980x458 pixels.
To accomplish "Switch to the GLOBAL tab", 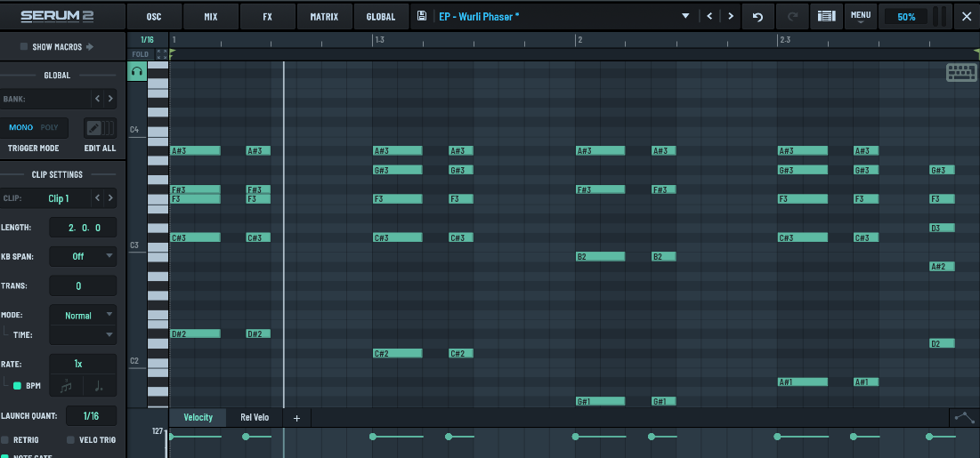I will click(x=381, y=17).
